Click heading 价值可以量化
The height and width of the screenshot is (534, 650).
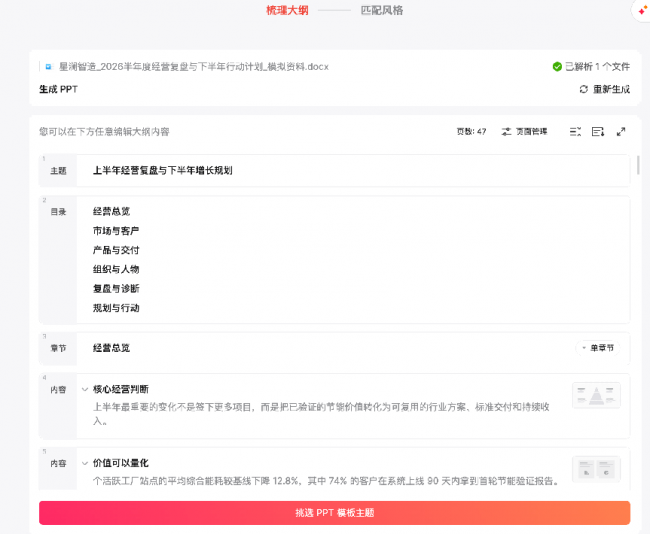pyautogui.click(x=121, y=463)
